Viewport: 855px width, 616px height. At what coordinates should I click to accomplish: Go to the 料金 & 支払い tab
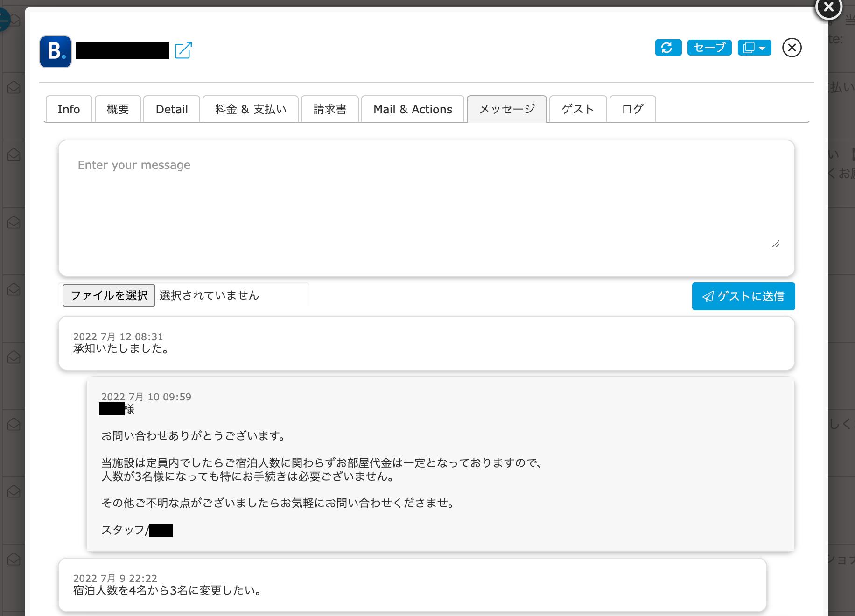251,109
